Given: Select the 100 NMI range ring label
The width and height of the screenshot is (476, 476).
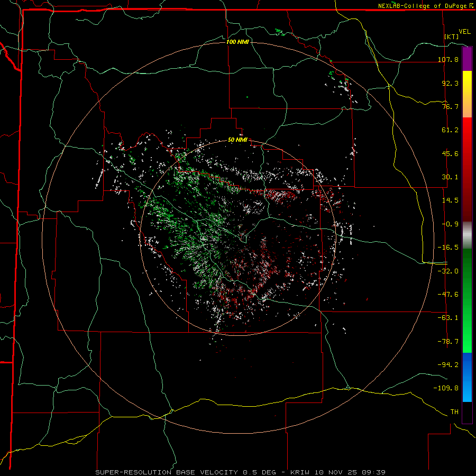Looking at the screenshot, I should [237, 42].
